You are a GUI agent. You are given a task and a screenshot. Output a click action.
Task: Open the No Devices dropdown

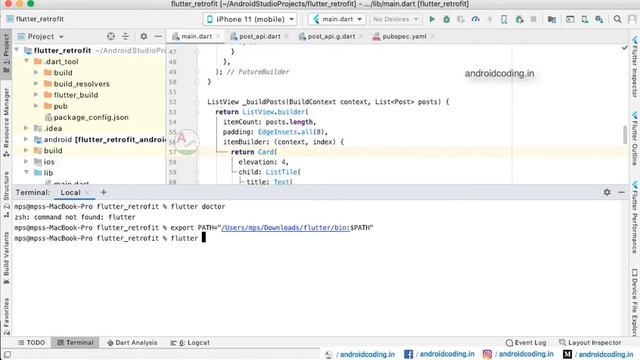click(x=396, y=19)
